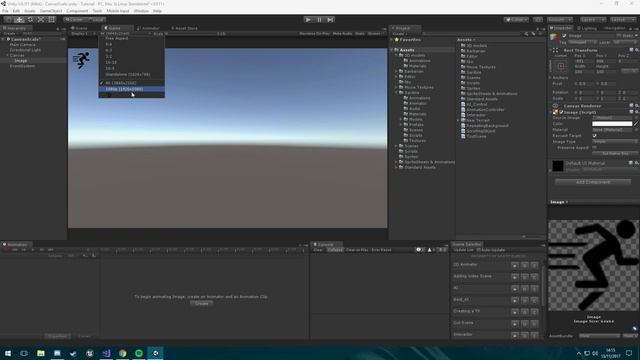Open the Window menu

(141, 11)
